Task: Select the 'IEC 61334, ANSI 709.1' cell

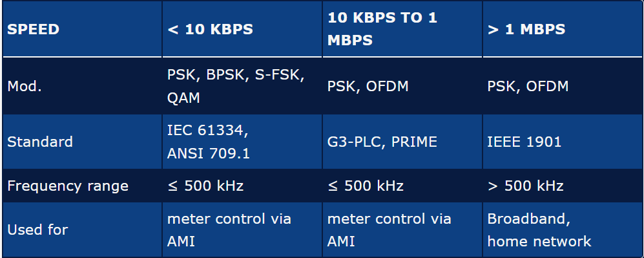Action: pos(242,142)
